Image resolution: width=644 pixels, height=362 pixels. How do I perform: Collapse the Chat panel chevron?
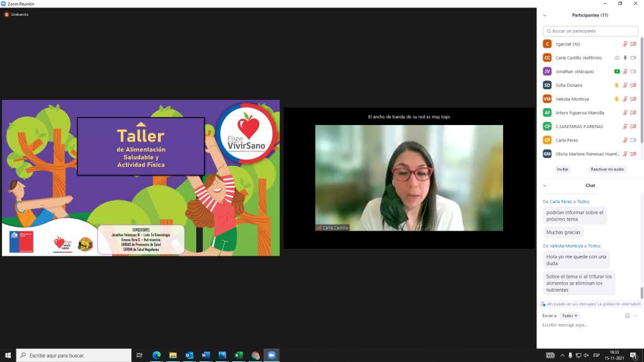point(545,185)
